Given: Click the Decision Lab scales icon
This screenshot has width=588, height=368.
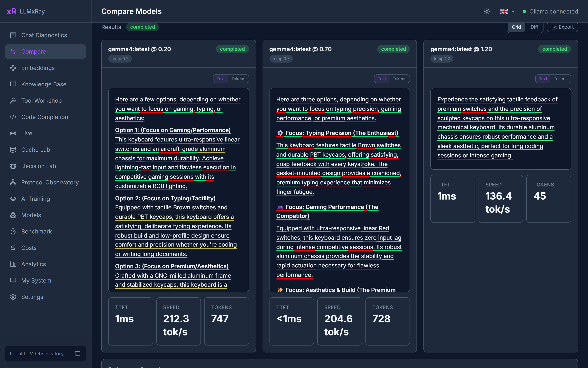Looking at the screenshot, I should [13, 166].
